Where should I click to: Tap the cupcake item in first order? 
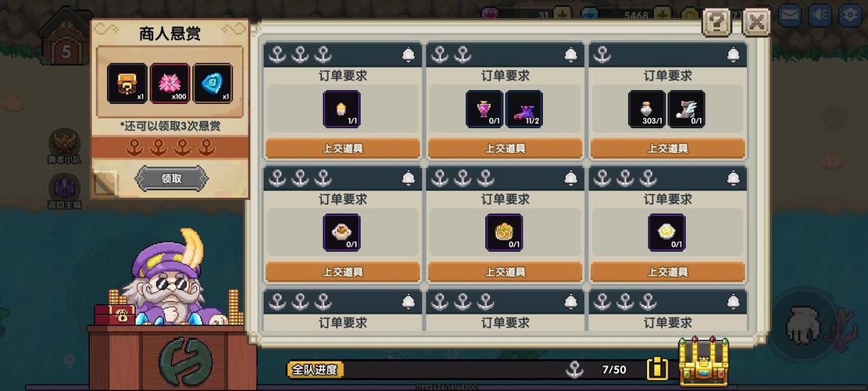pos(341,109)
